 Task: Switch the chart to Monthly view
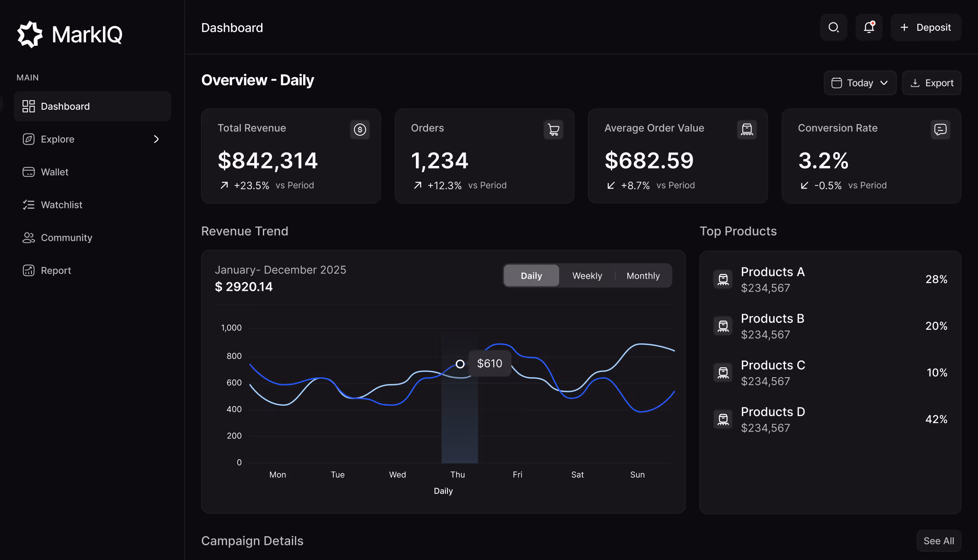(x=643, y=275)
